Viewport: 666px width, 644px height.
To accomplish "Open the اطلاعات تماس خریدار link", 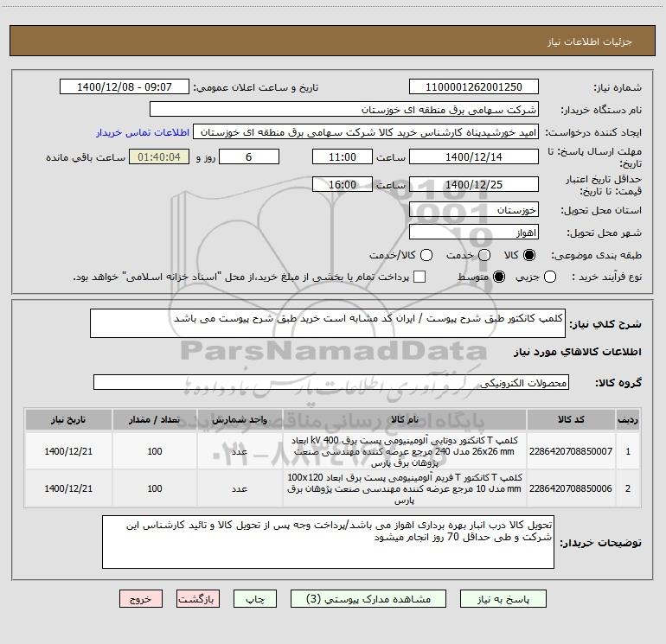I will (x=143, y=132).
